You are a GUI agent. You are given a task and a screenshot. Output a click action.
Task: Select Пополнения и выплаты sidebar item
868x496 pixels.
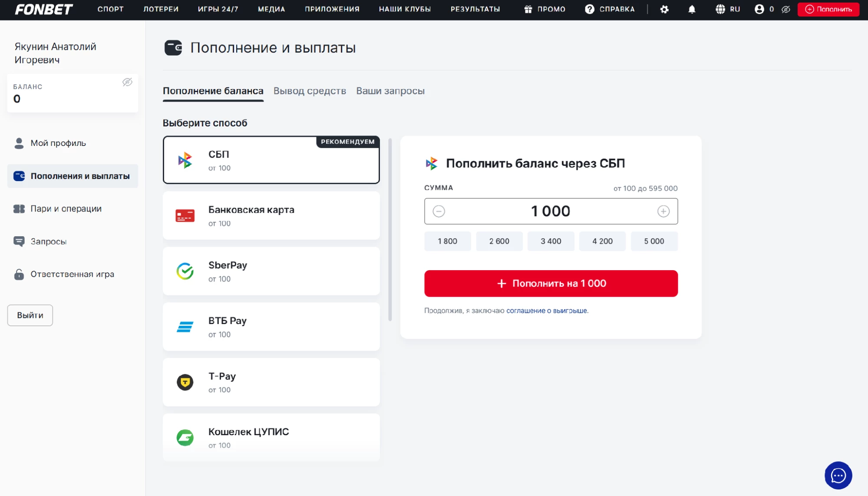pos(73,176)
